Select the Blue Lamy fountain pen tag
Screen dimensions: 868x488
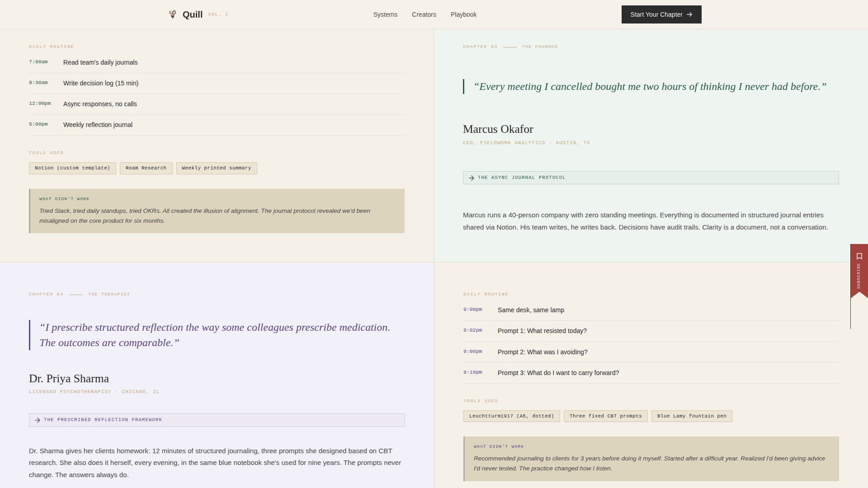coord(692,416)
